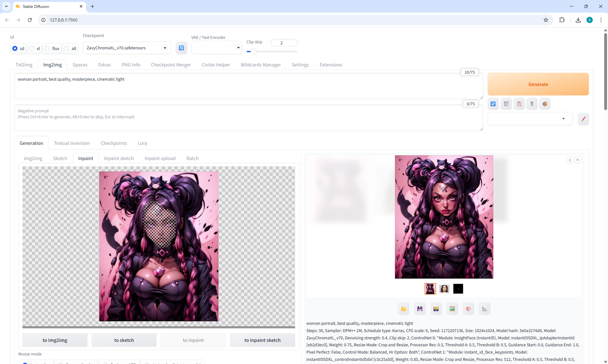Select the flux UI radio button
Screen dimensions: 608x364
(x=47, y=48)
